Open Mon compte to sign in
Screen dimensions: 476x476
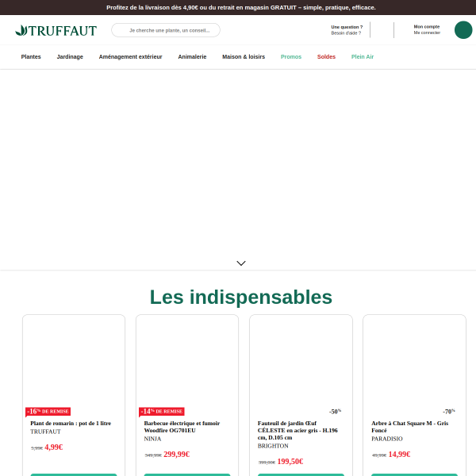(x=427, y=29)
